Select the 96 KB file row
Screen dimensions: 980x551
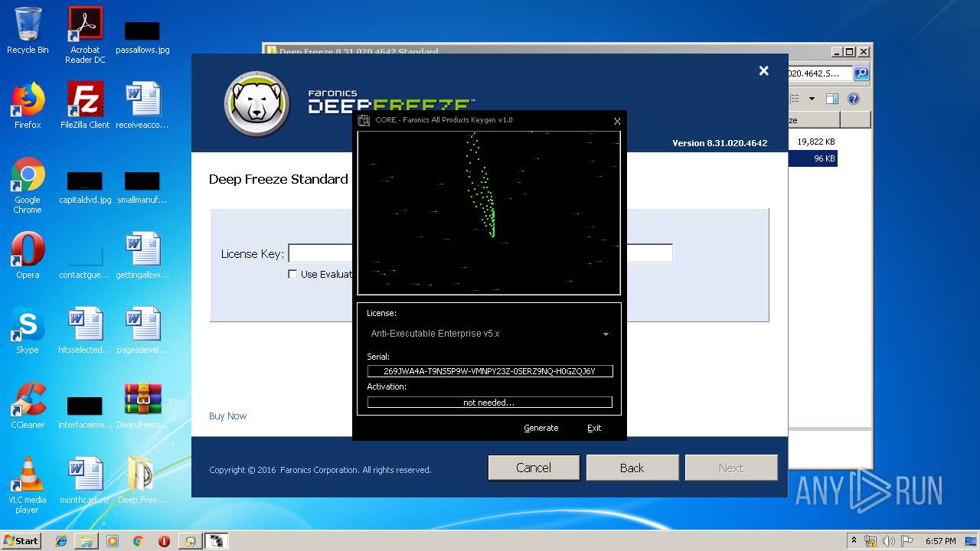813,158
